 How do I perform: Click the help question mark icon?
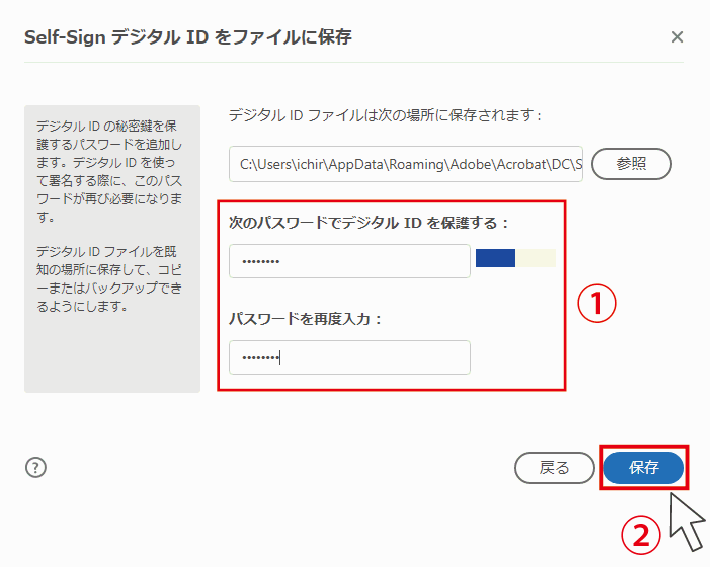pyautogui.click(x=36, y=467)
